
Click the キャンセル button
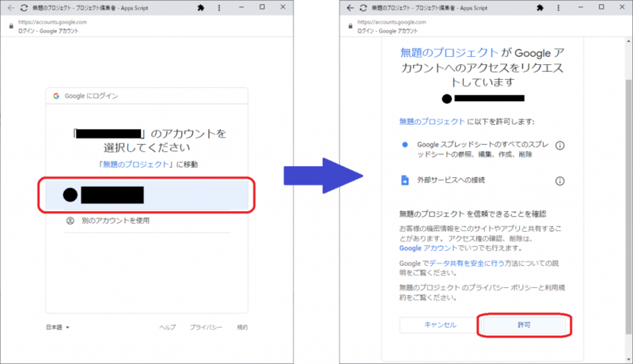coord(440,325)
